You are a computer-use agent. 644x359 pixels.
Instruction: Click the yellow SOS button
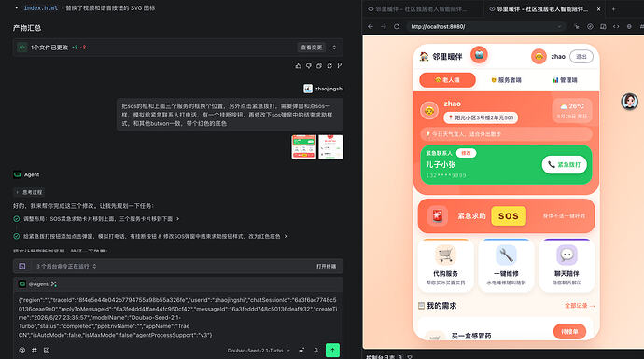(509, 215)
